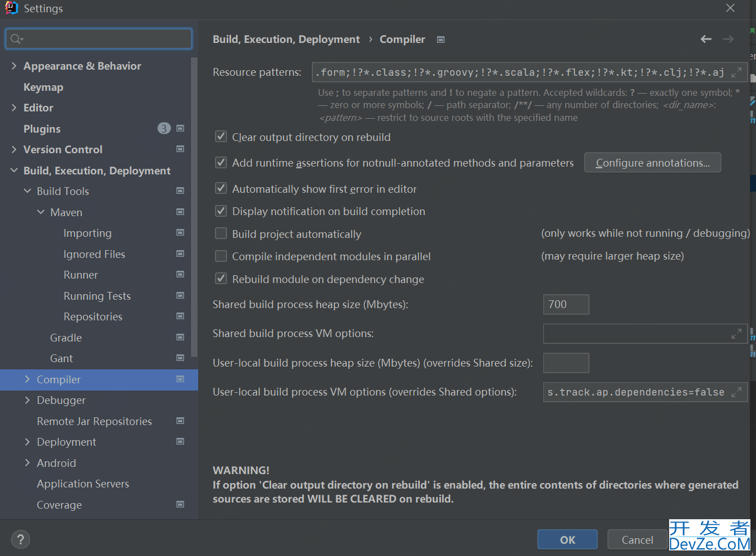This screenshot has height=556, width=756.
Task: Select Importing under Maven
Action: tap(87, 233)
